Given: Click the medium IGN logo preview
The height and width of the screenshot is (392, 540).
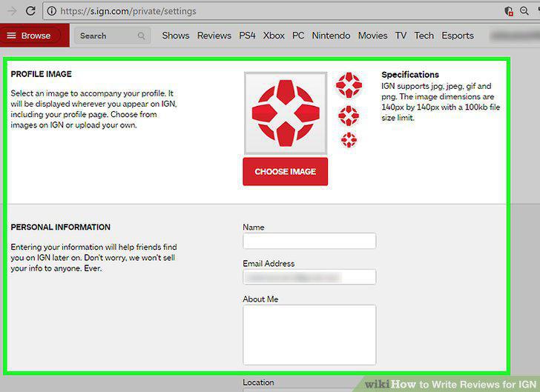Looking at the screenshot, I should coord(349,84).
